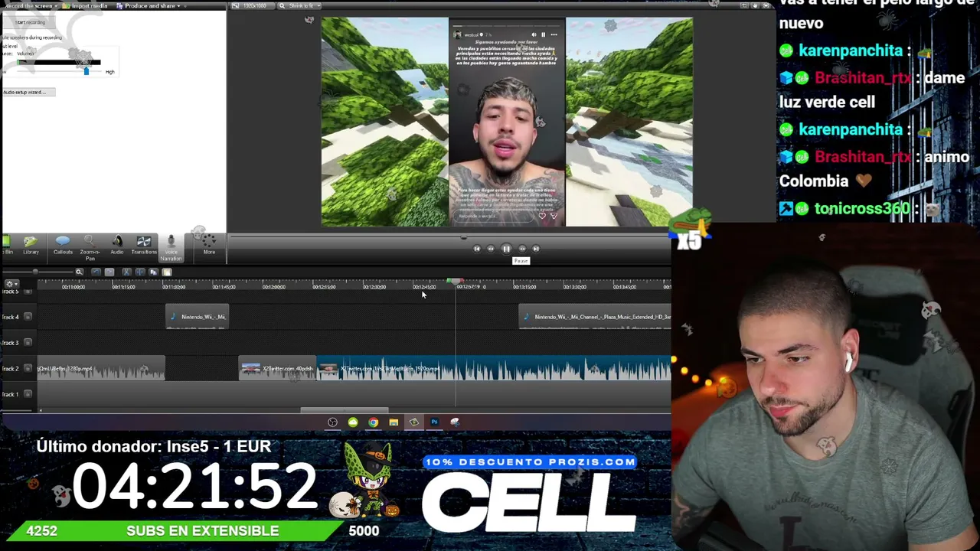Viewport: 980px width, 551px height.
Task: Jump to next clip in preview
Action: click(x=536, y=249)
